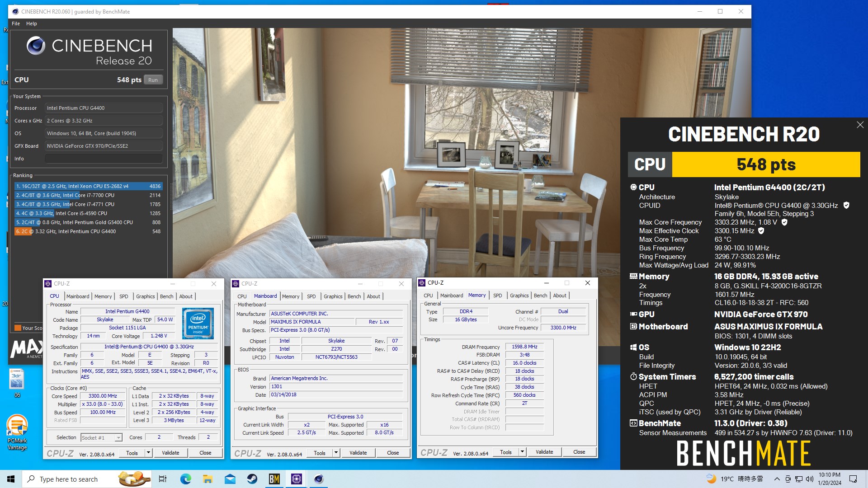Select ranking row Intel Core i7-7700 CPU
Screen dimensions: 868x488
pyautogui.click(x=88, y=195)
